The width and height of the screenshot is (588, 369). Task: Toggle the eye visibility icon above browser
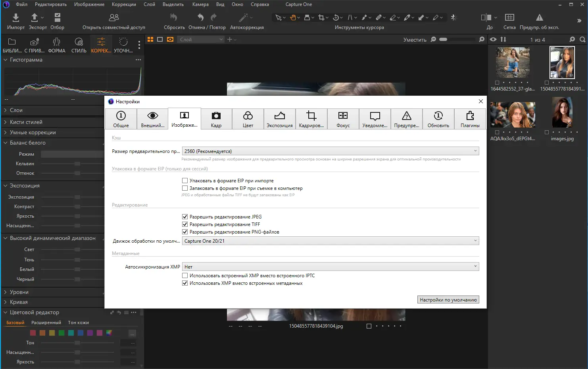coord(493,39)
